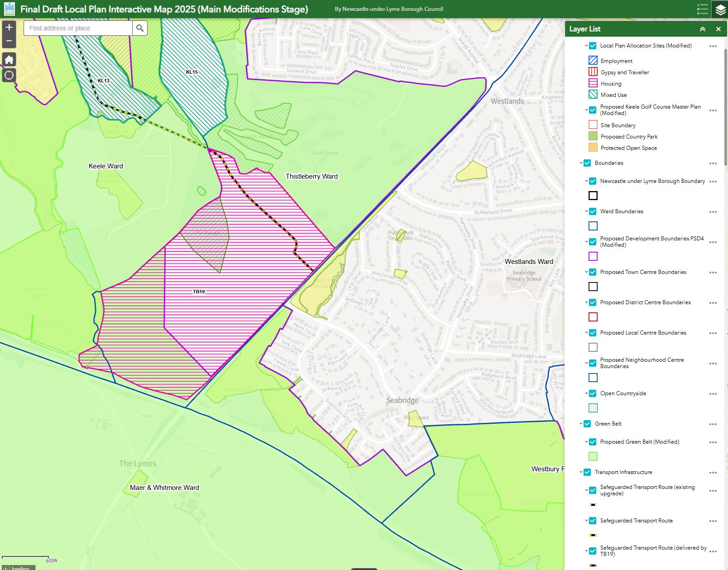Find my location on the map
Image resolution: width=728 pixels, height=570 pixels.
coord(9,75)
